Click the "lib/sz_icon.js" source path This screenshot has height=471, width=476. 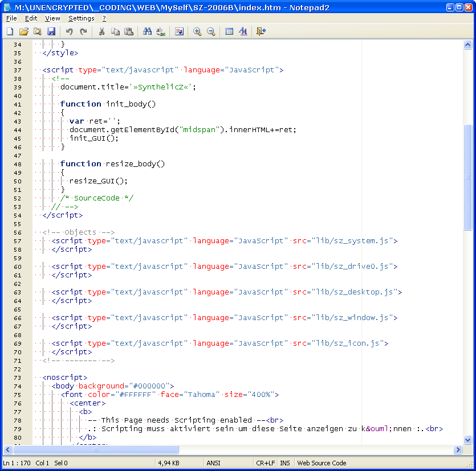point(348,343)
